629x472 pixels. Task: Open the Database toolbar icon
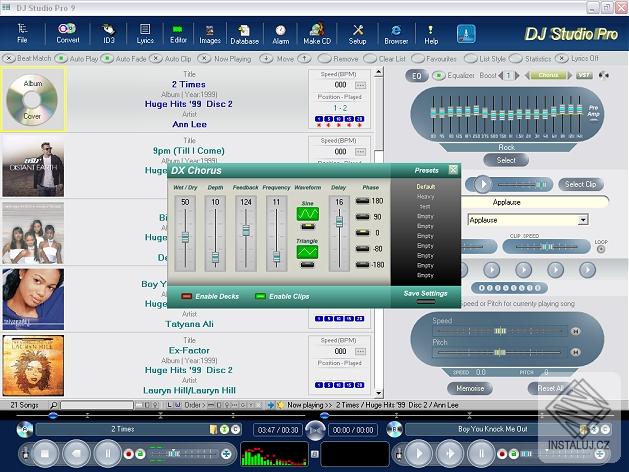pyautogui.click(x=244, y=33)
